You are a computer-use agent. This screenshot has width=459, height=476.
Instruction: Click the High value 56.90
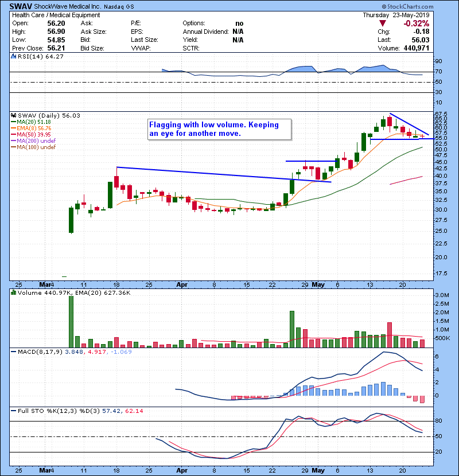56,32
